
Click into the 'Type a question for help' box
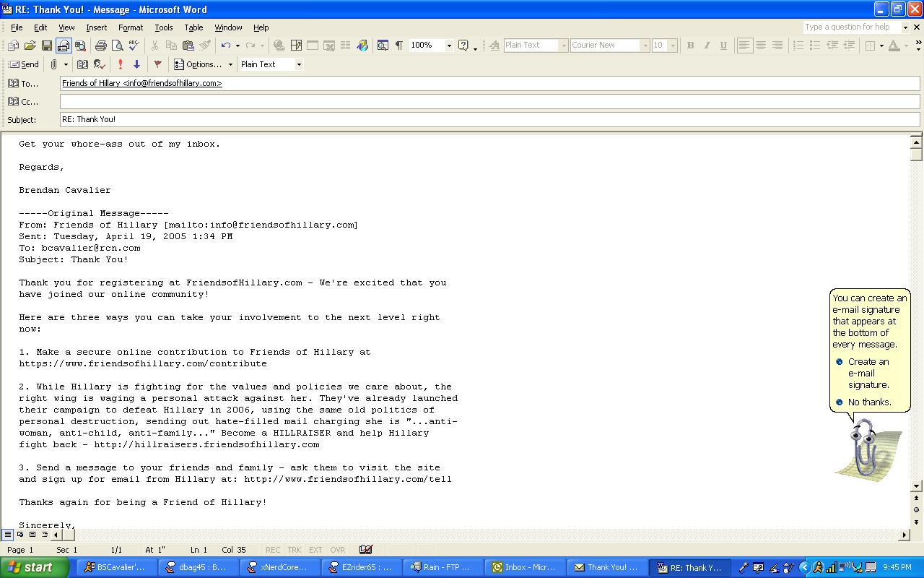(852, 27)
